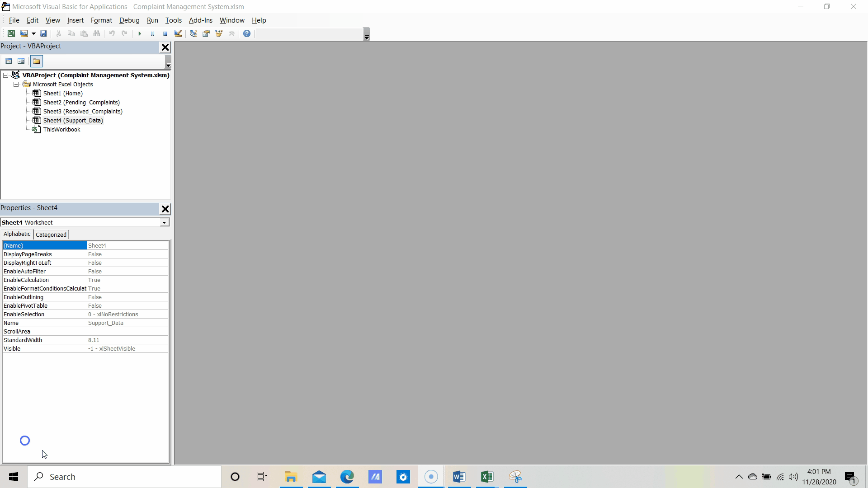Toggle Folders view in Project panel
This screenshot has width=868, height=488.
(x=36, y=61)
